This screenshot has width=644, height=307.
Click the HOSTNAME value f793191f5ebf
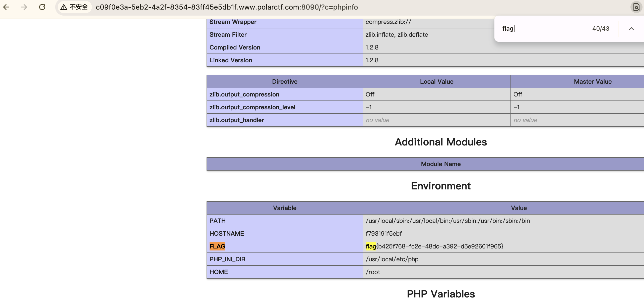[x=383, y=234]
